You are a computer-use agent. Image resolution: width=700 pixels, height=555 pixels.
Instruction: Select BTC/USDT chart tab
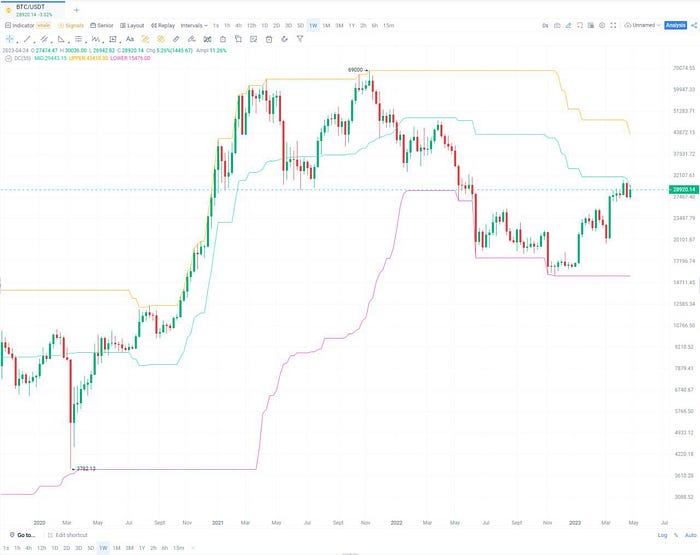coord(33,10)
